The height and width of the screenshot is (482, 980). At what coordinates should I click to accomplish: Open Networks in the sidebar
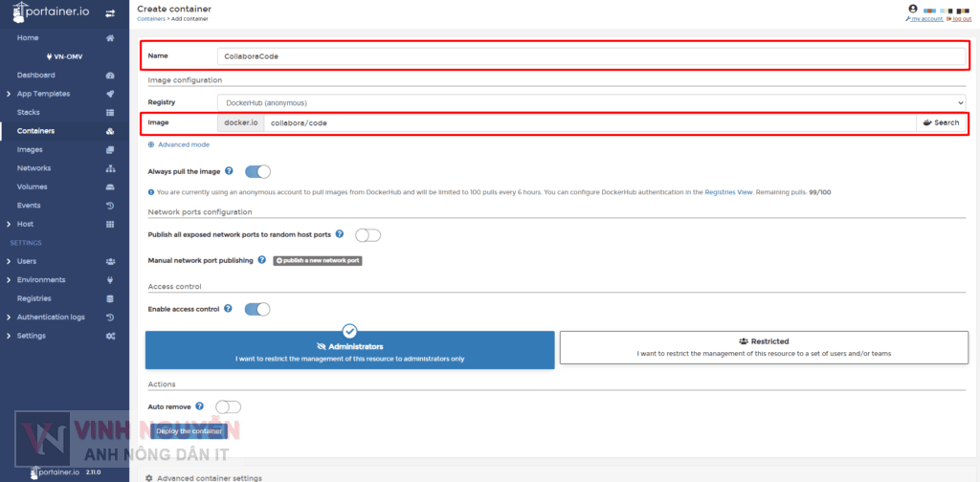[x=33, y=168]
